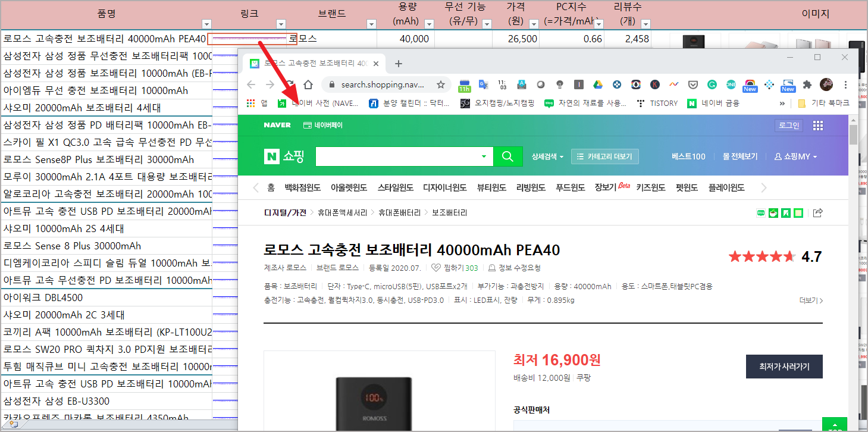868x432 pixels.
Task: Click the 정보 수정요청 link
Action: coord(514,268)
